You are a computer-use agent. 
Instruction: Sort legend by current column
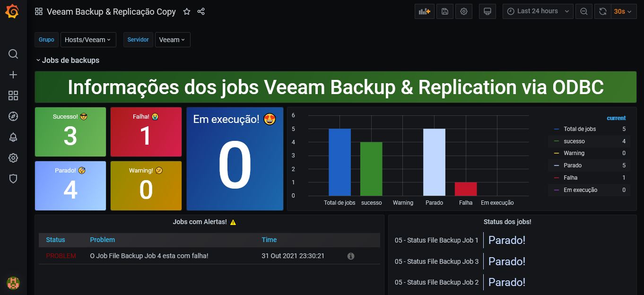coord(616,118)
